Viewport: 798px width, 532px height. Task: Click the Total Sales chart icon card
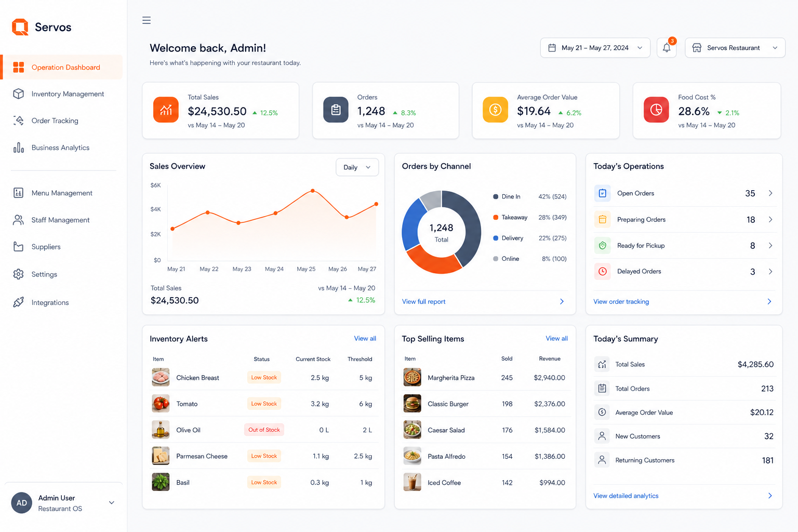tap(166, 110)
